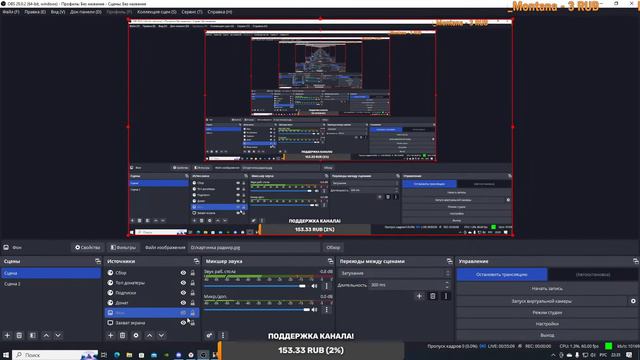Hide the Подписки source via eye icon

[183, 293]
